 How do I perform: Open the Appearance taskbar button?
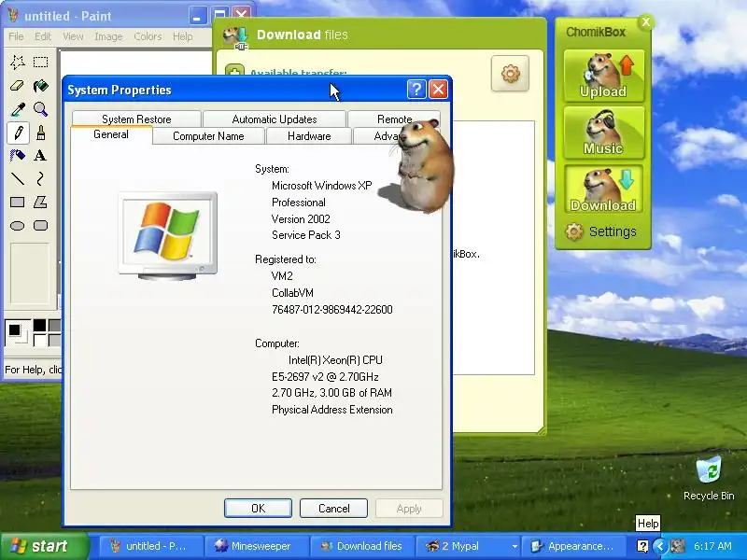point(572,546)
